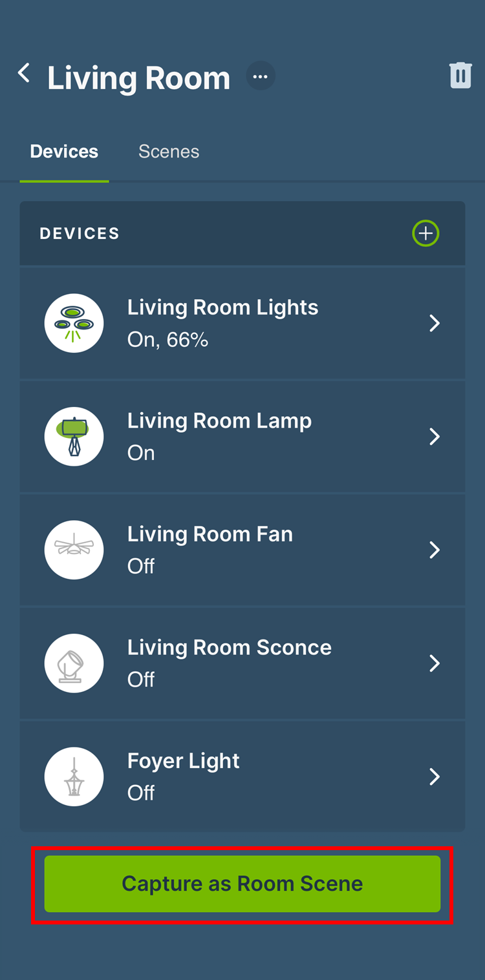Screen dimensions: 485x980
Task: Tap the trash delete room icon
Action: click(460, 76)
